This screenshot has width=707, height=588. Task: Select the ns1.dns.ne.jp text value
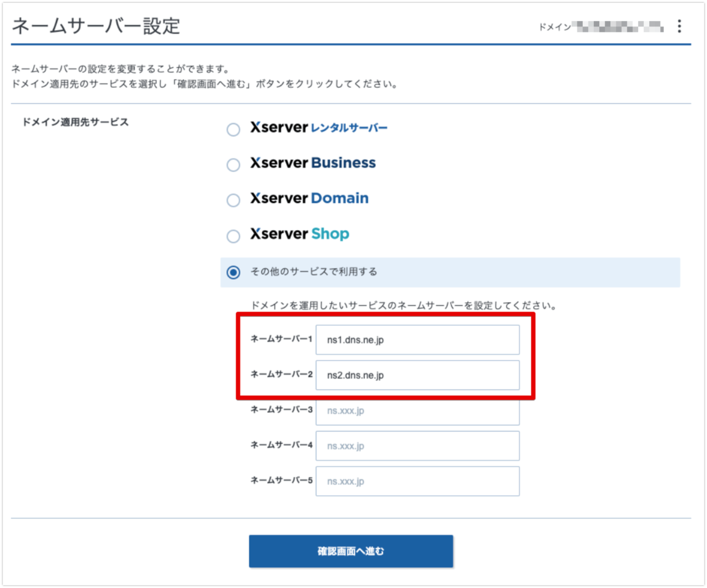pyautogui.click(x=355, y=339)
